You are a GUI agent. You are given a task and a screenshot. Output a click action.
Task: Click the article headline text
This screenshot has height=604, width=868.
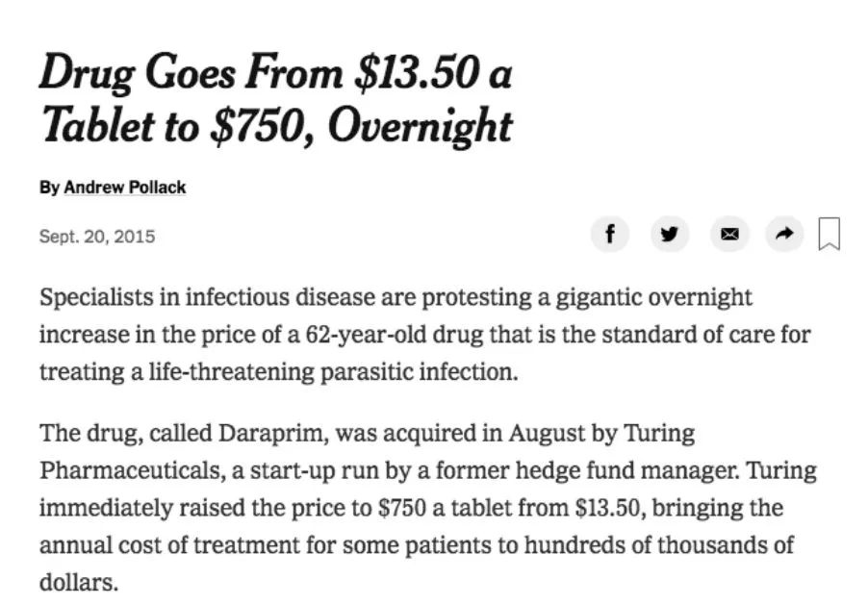(275, 98)
